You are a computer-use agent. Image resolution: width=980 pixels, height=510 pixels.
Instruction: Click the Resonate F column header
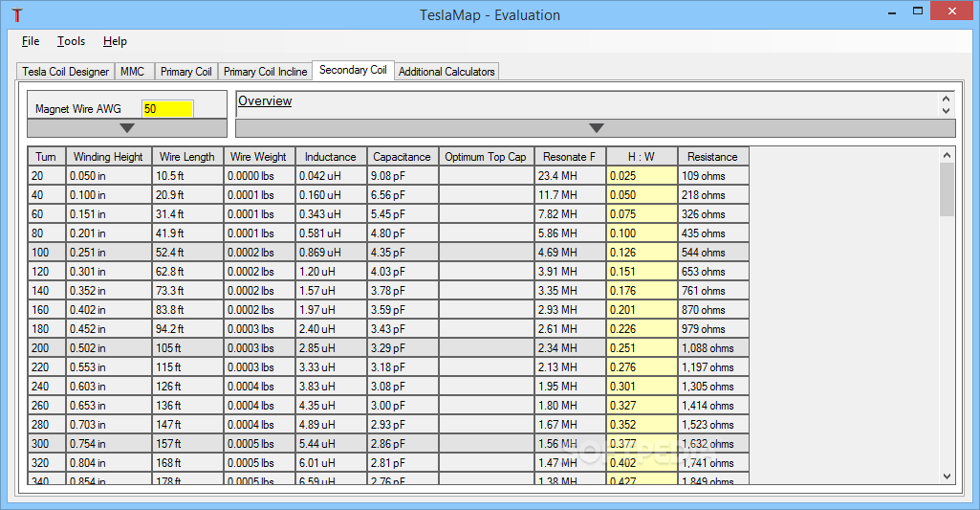point(570,156)
